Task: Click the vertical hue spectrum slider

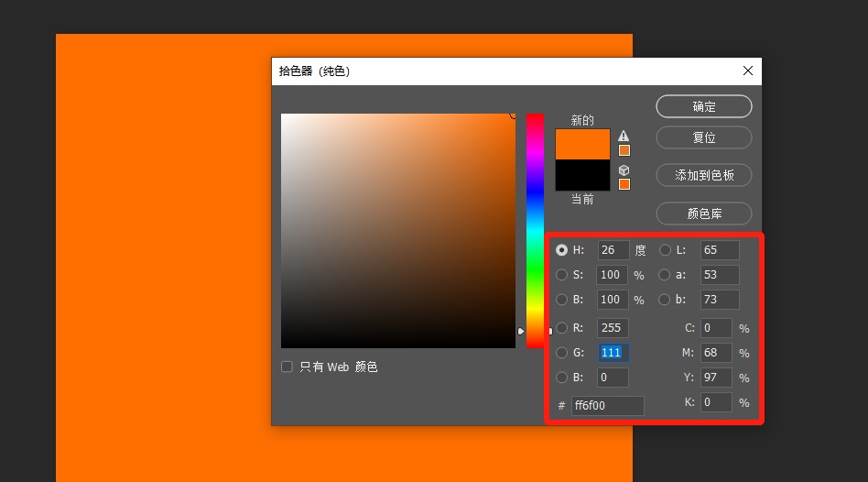Action: (535, 231)
